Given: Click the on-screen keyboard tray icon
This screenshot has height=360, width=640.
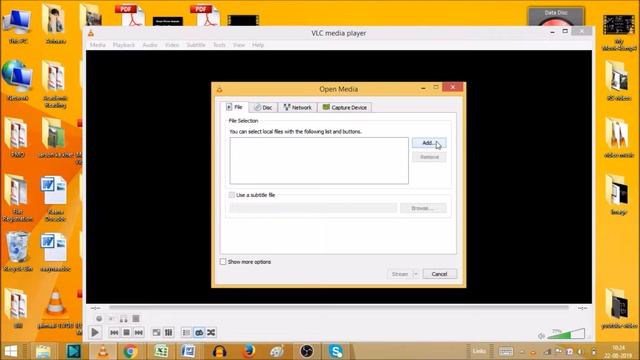Looking at the screenshot, I should (x=506, y=351).
